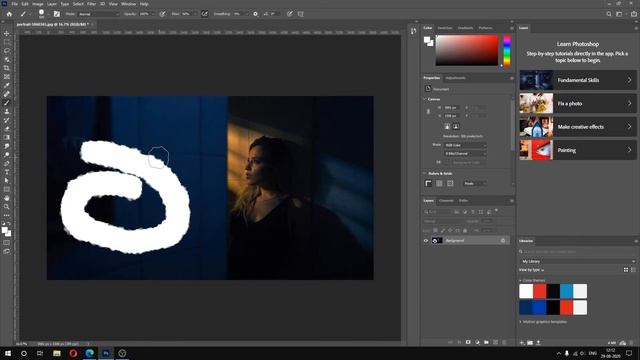Image resolution: width=640 pixels, height=360 pixels.
Task: Open Painting tutorials
Action: pyautogui.click(x=577, y=150)
